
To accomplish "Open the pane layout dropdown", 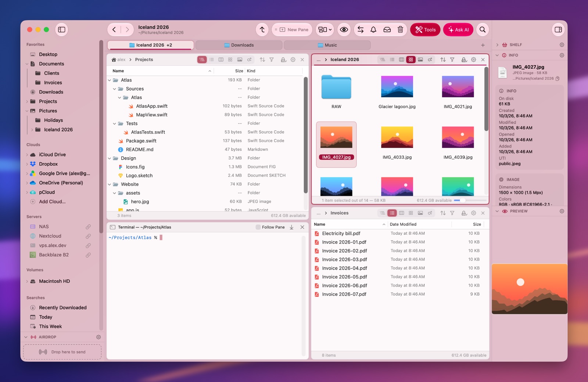I will click(x=325, y=30).
